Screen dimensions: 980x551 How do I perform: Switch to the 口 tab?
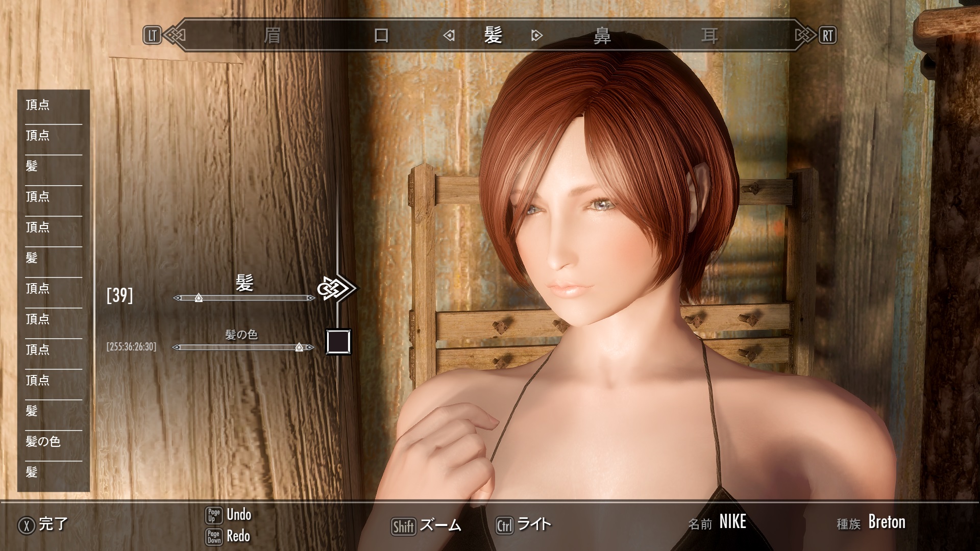[x=381, y=36]
